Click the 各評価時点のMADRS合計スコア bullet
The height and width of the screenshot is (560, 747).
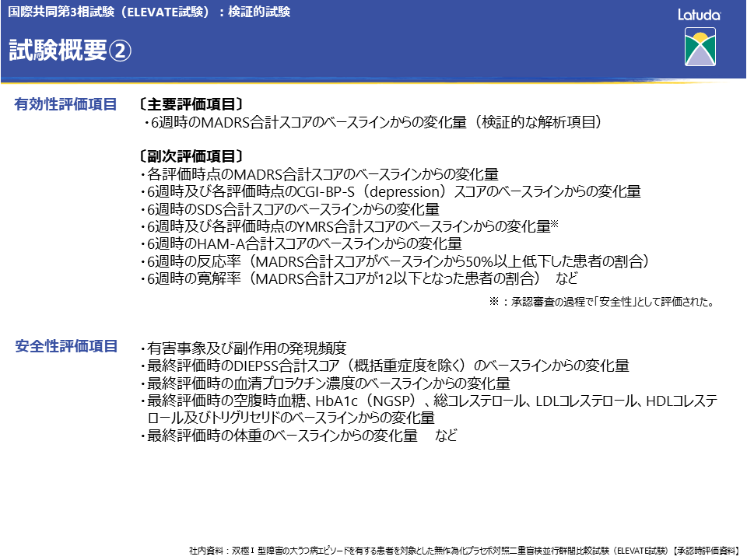click(319, 174)
